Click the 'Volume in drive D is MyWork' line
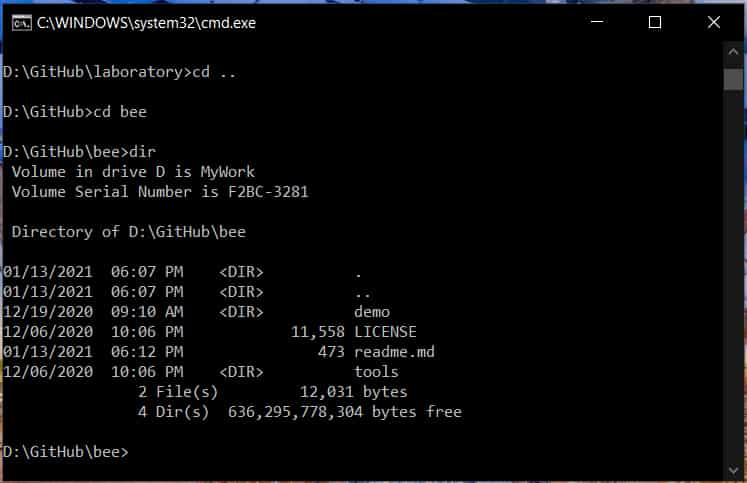This screenshot has width=747, height=483. coord(133,172)
